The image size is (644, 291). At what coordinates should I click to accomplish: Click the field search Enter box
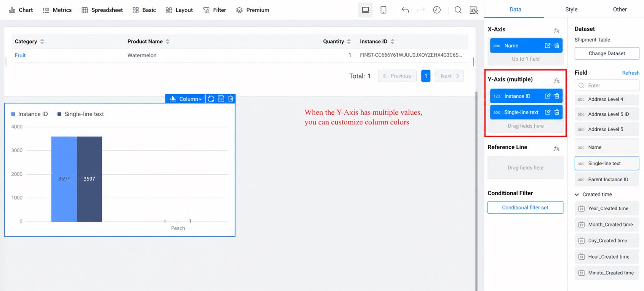tap(607, 85)
